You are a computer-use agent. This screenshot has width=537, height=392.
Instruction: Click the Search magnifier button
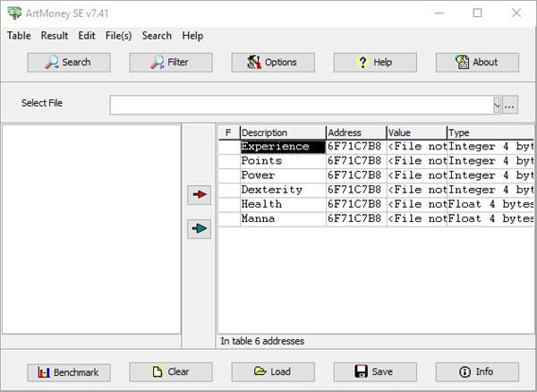point(69,63)
